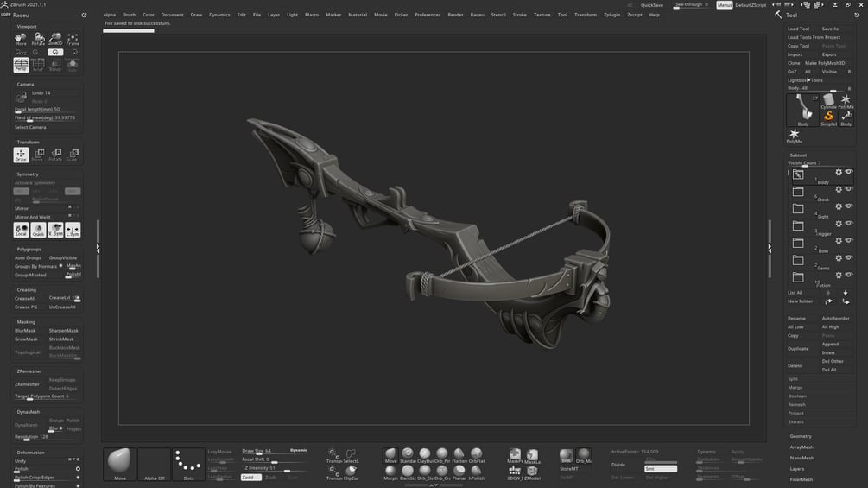The height and width of the screenshot is (488, 868).
Task: Click the Duplicate subtool button
Action: pos(798,349)
